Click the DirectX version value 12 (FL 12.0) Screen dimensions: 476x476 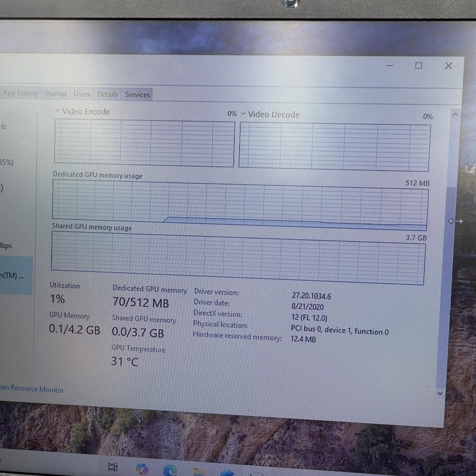(x=309, y=318)
